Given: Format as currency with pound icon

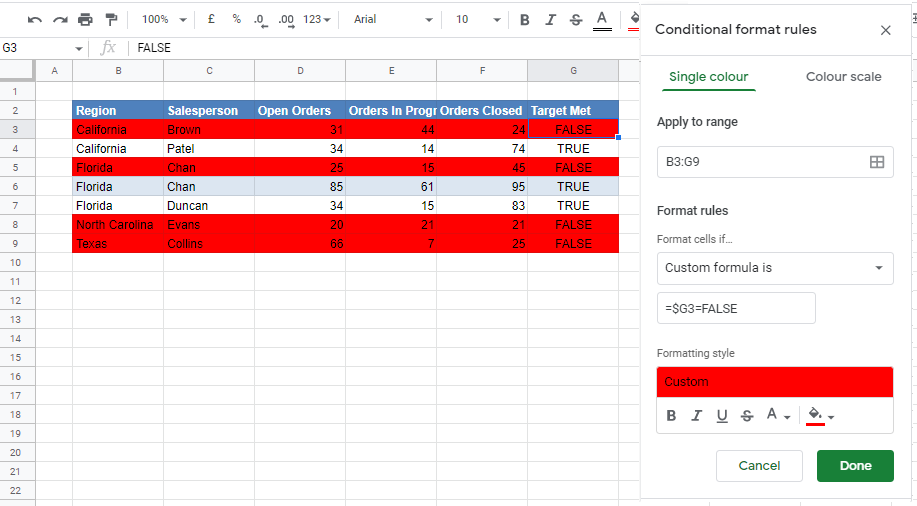Looking at the screenshot, I should pos(211,20).
